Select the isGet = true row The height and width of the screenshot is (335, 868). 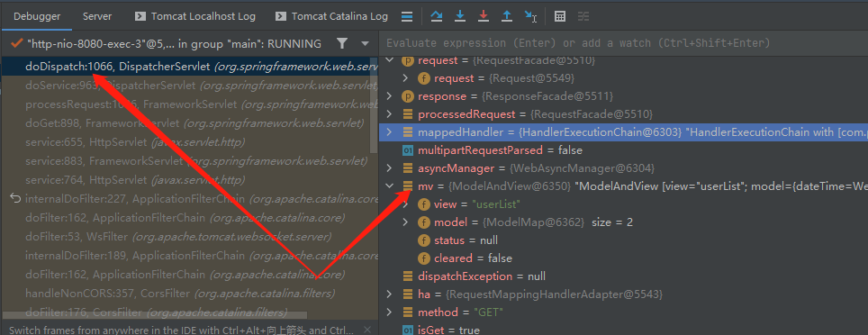624,330
